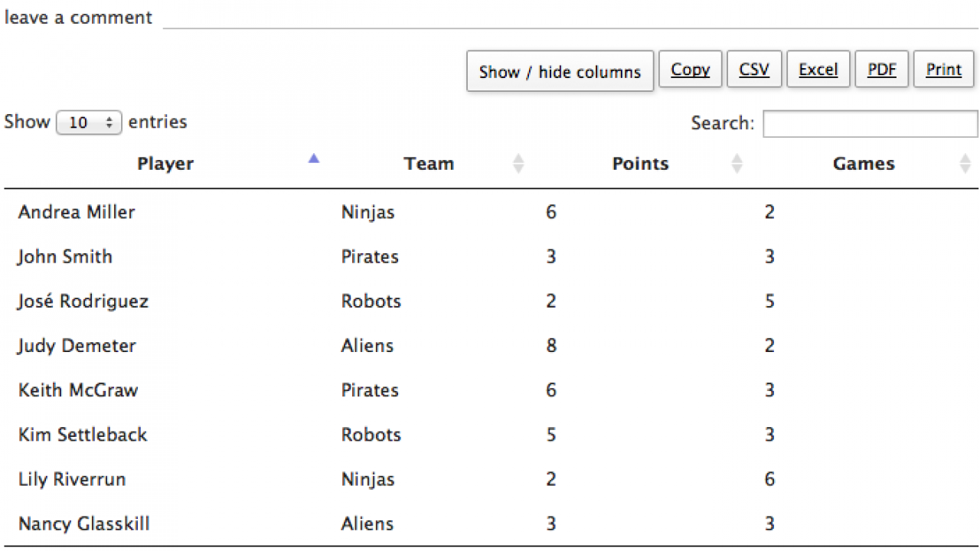Open the Show / hide columns menu

pos(560,71)
